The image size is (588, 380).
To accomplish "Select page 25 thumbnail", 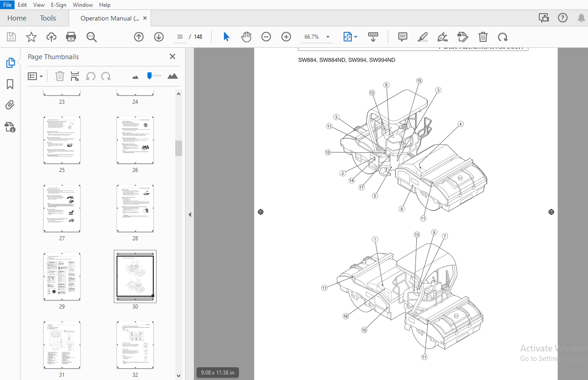I will click(62, 140).
